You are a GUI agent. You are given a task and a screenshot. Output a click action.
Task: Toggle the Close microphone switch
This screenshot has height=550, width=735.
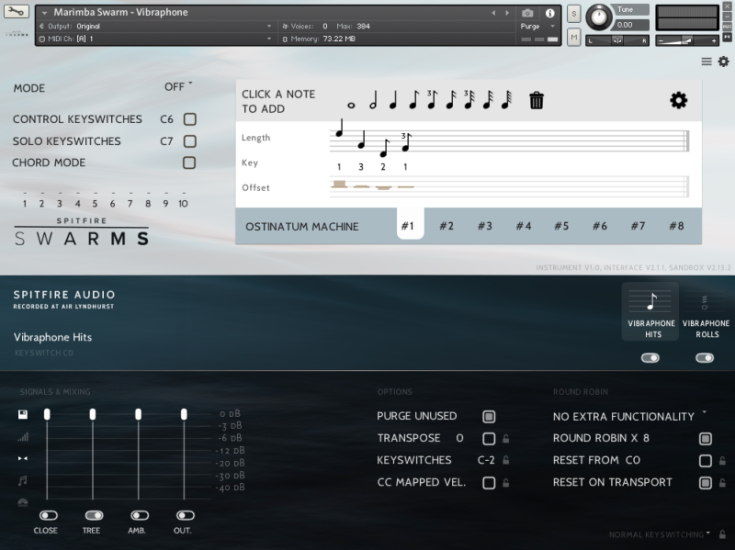click(x=48, y=515)
